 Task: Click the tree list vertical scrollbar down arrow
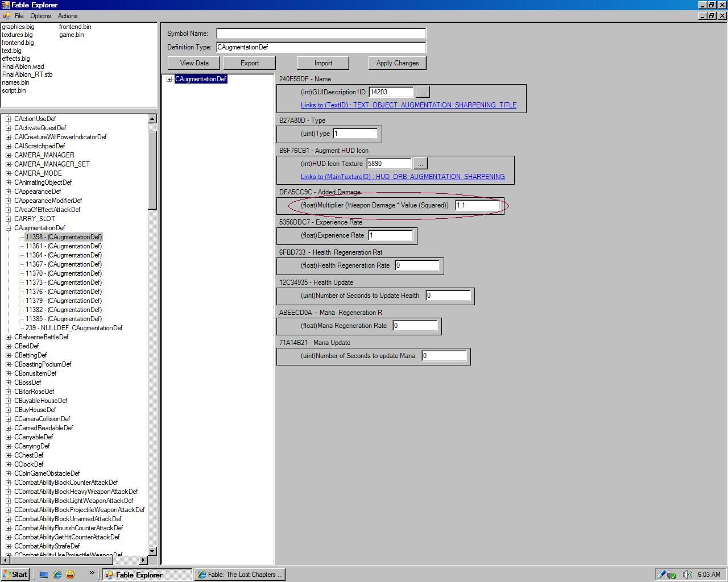click(152, 551)
